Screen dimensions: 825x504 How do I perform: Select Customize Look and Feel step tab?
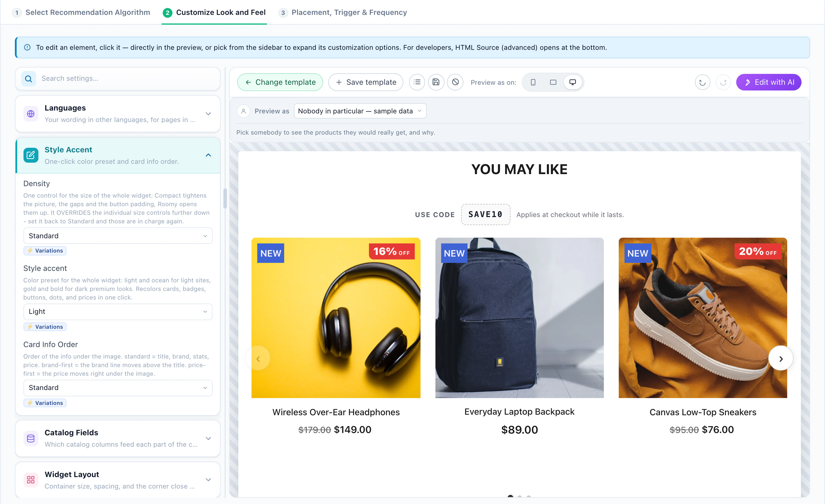(214, 12)
